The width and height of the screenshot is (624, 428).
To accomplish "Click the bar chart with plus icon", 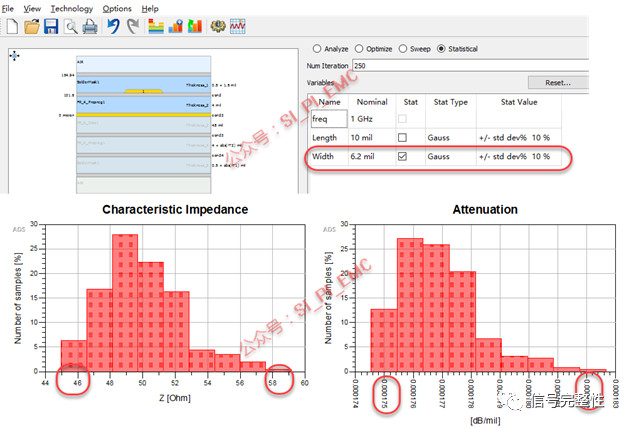I will (x=176, y=26).
